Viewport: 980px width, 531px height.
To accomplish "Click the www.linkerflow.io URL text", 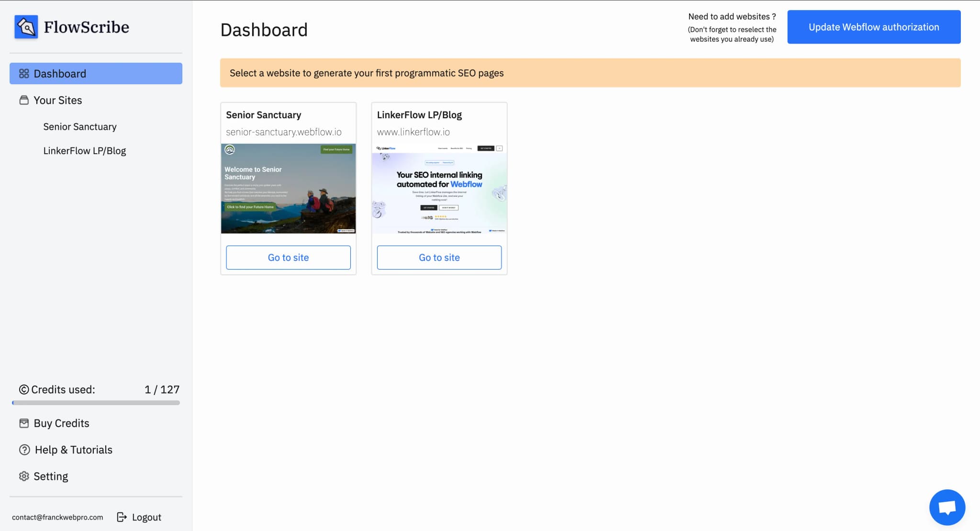I will coord(413,132).
